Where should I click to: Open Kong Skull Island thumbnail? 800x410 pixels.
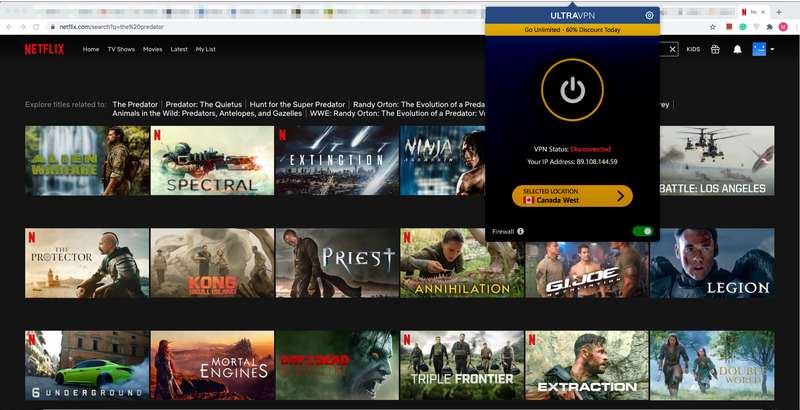pyautogui.click(x=212, y=263)
